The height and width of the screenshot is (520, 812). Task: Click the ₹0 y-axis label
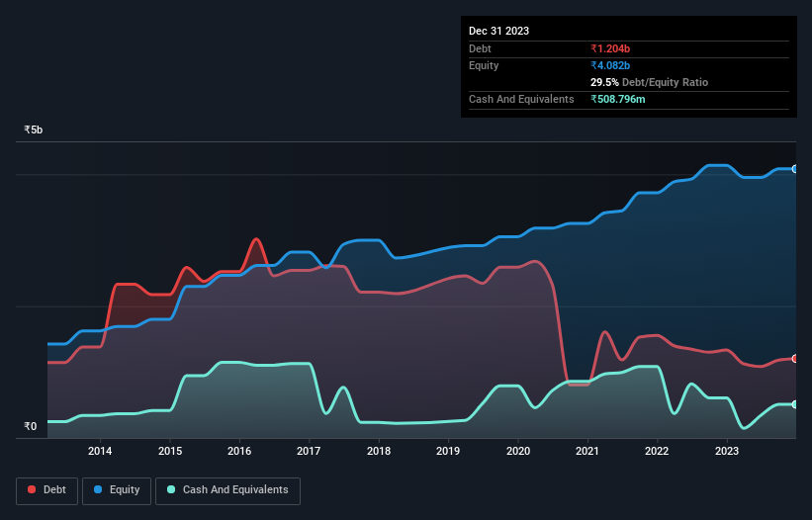30,427
